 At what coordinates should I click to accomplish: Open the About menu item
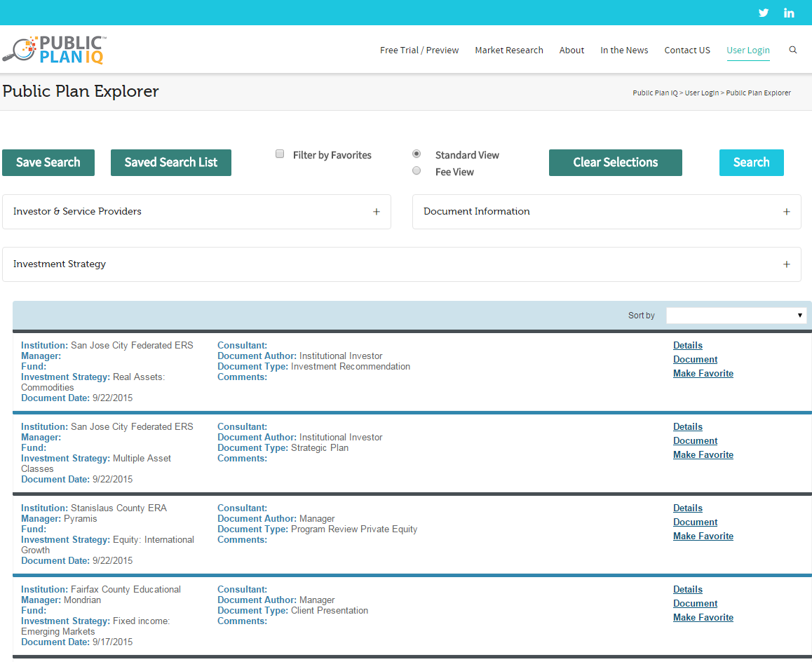click(x=571, y=50)
